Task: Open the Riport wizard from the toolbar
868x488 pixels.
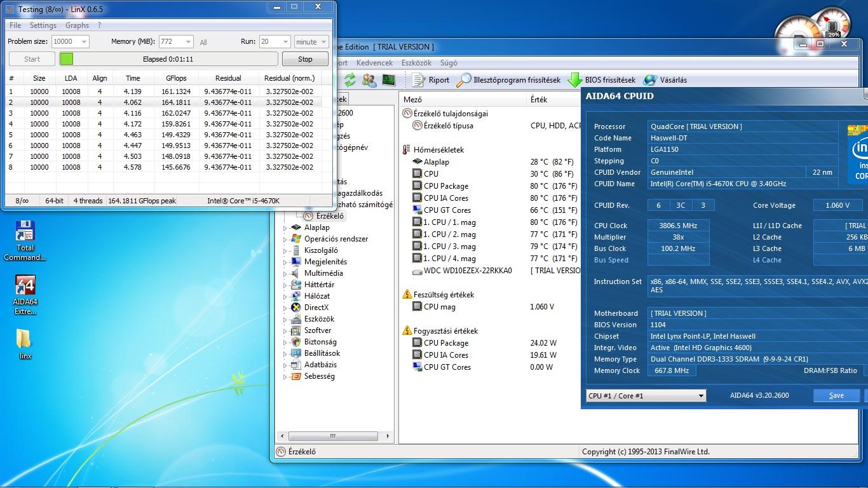Action: pos(431,80)
